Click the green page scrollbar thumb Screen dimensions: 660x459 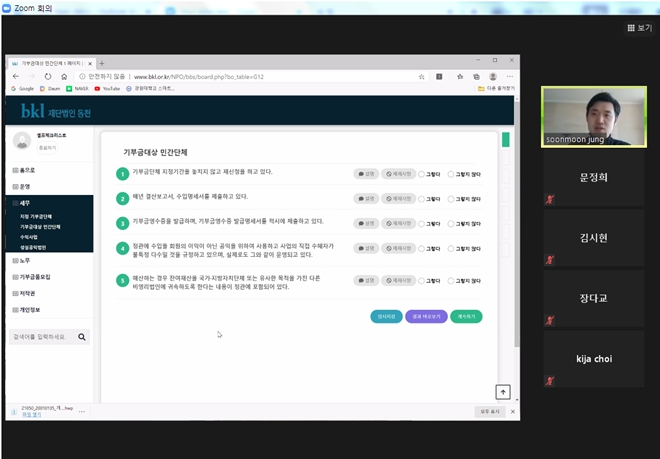point(505,140)
